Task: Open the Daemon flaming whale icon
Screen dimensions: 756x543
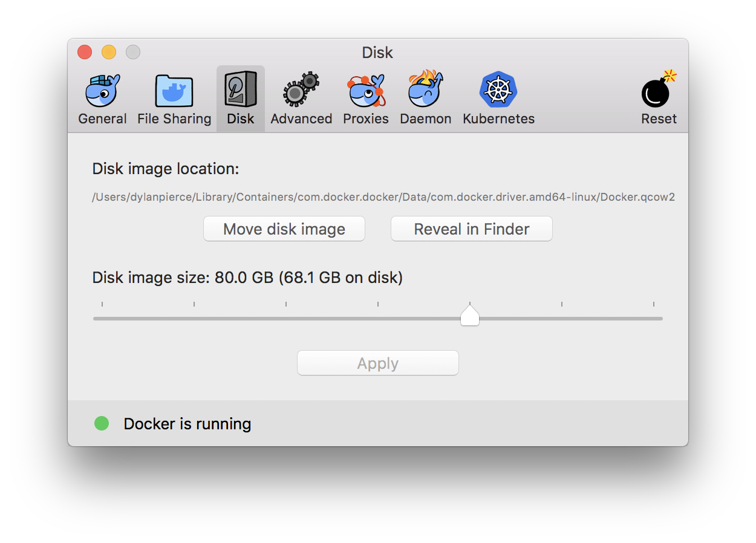Action: pyautogui.click(x=425, y=89)
